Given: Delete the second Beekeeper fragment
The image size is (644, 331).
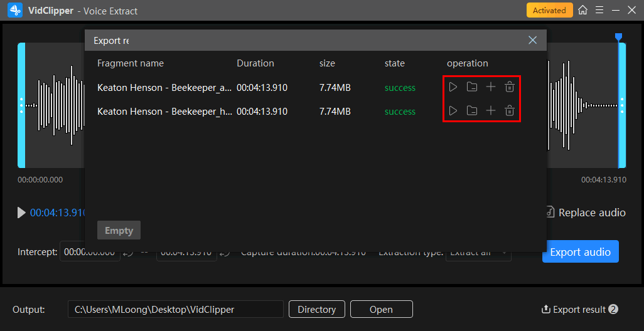Looking at the screenshot, I should click(x=510, y=111).
